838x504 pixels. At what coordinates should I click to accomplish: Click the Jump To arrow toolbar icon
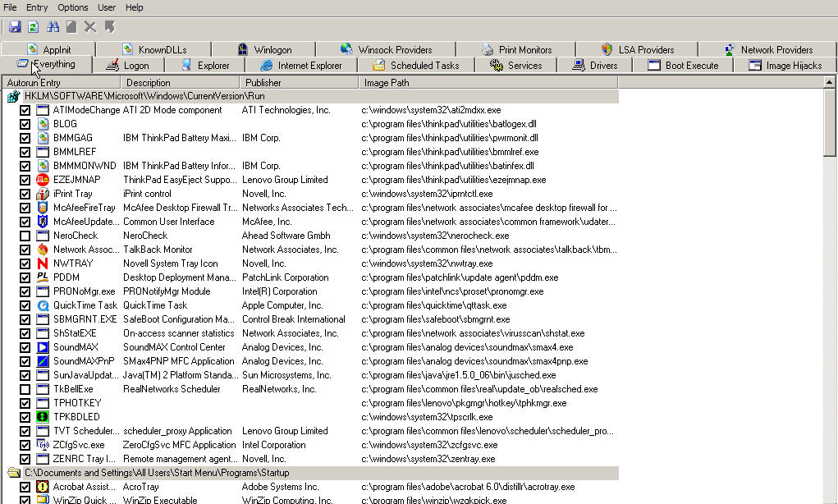(x=109, y=27)
